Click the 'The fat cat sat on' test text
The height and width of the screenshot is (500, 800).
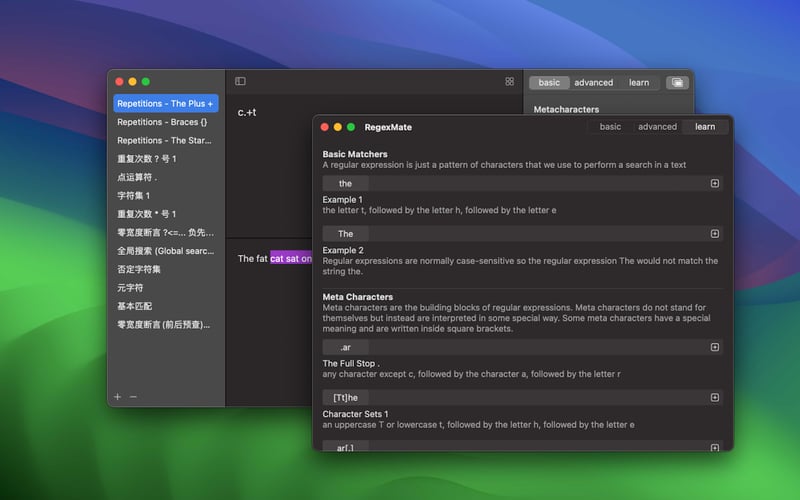274,259
